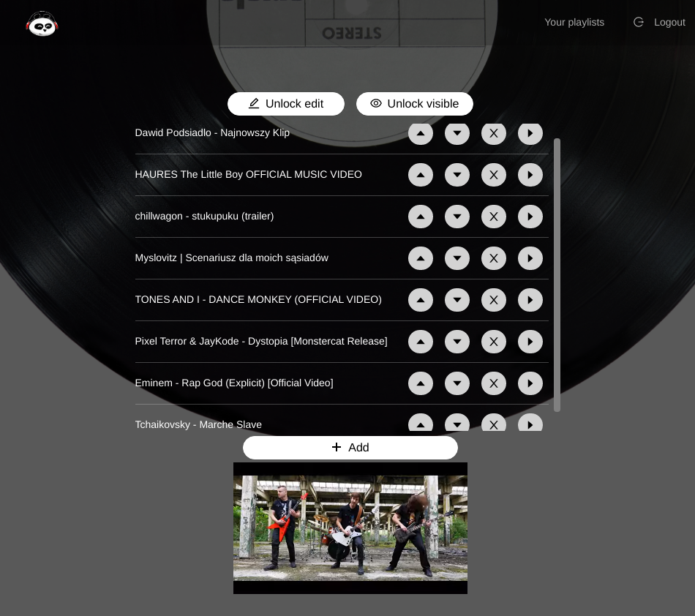This screenshot has width=695, height=616.
Task: Move chillwagon stukupuku up
Action: [421, 217]
